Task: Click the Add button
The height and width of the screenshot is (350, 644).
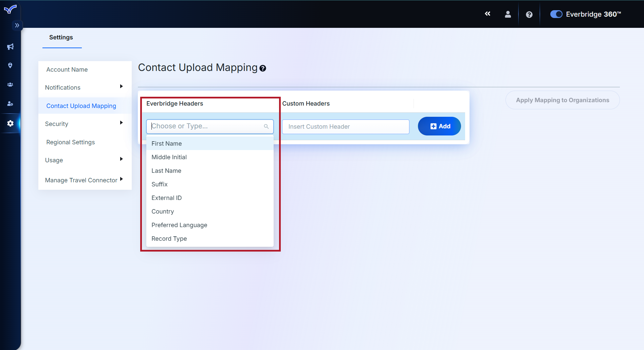Action: point(439,126)
